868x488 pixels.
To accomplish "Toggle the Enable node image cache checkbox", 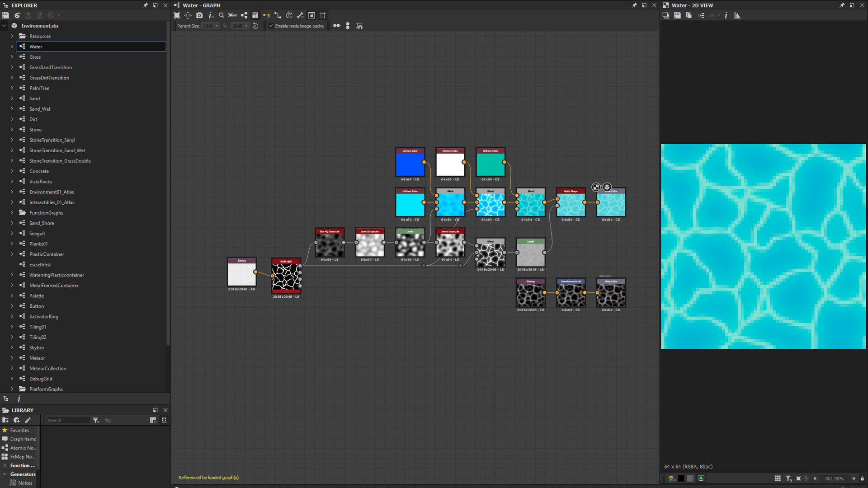I will pyautogui.click(x=271, y=26).
